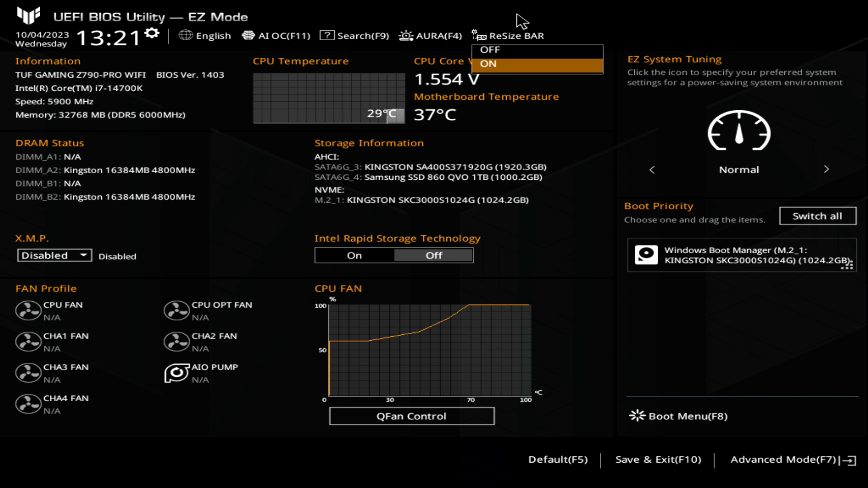The width and height of the screenshot is (868, 488).
Task: Click the Search(F9) question mark icon
Action: (327, 35)
